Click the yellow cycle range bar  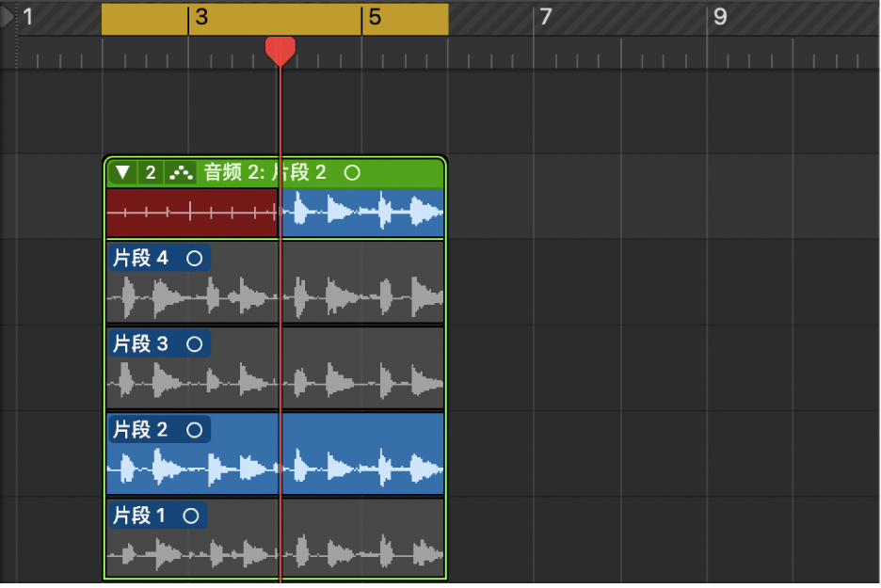(275, 19)
